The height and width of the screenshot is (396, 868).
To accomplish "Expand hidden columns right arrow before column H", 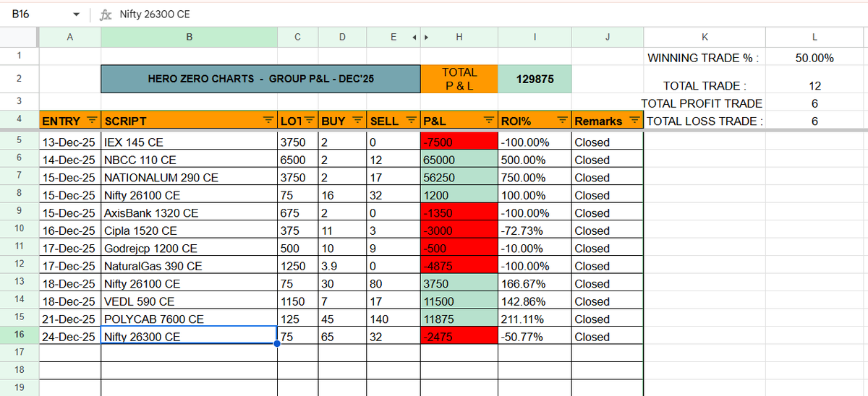I will coord(426,38).
